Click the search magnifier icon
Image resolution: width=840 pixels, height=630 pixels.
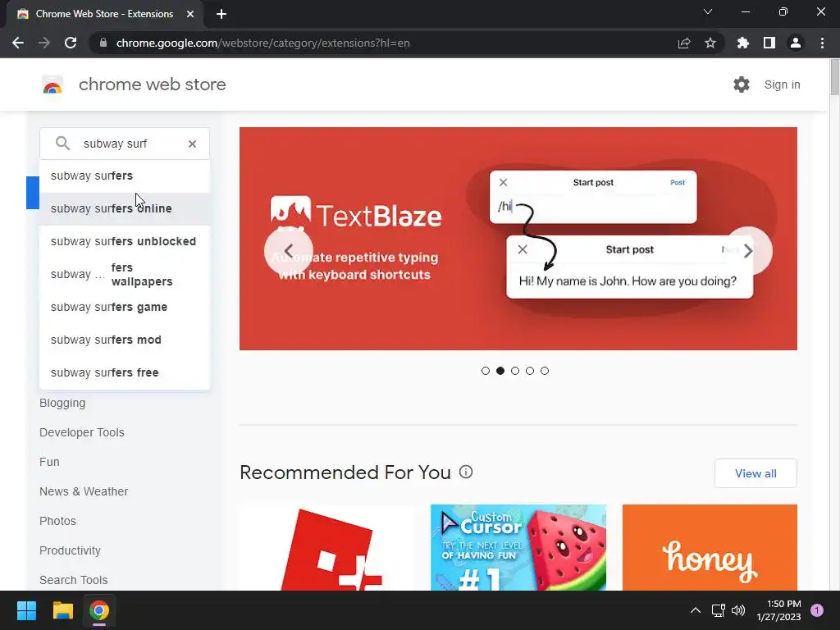(x=62, y=143)
